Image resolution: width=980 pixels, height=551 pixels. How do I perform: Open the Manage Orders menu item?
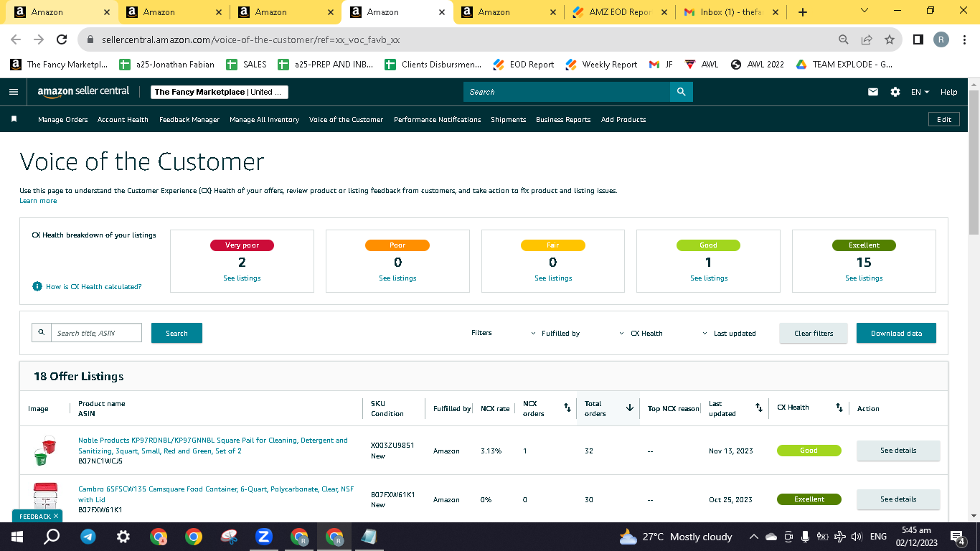[63, 120]
